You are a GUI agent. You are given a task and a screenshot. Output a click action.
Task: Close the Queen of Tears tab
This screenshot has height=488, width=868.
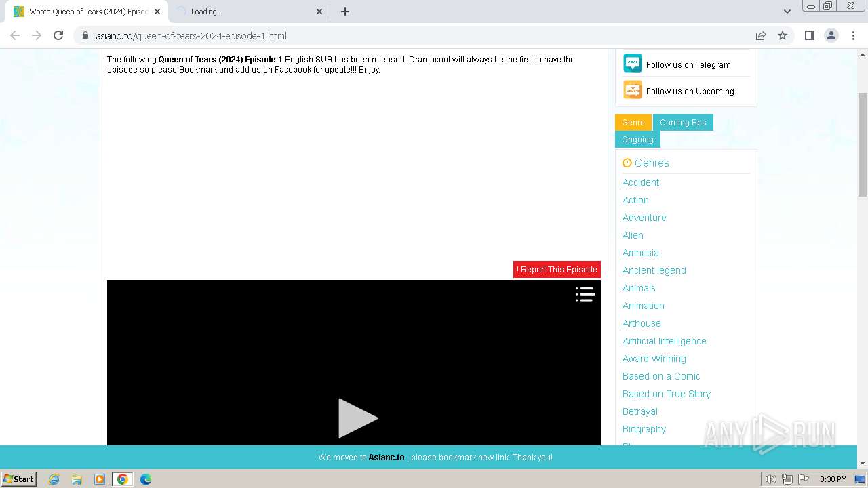click(x=157, y=12)
